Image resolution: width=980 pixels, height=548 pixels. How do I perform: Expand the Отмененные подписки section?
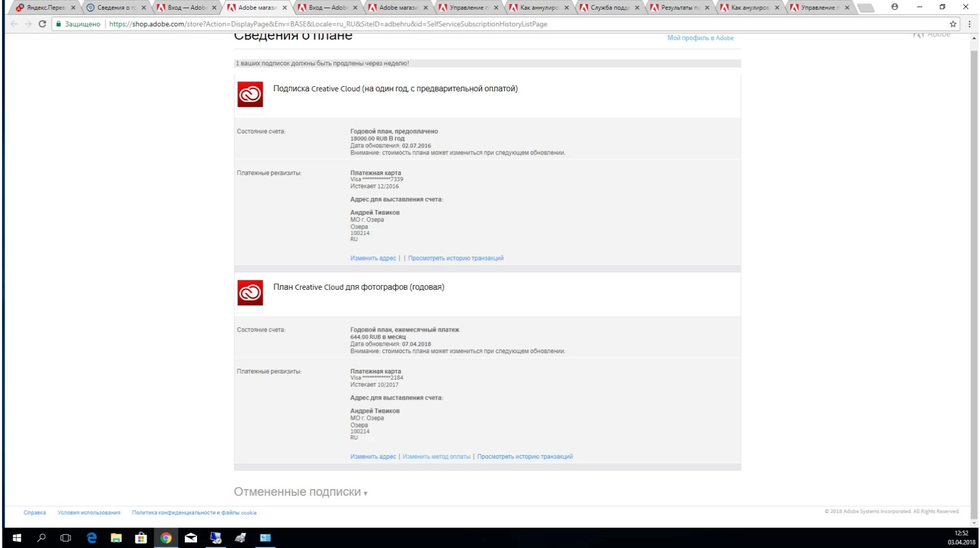(301, 492)
